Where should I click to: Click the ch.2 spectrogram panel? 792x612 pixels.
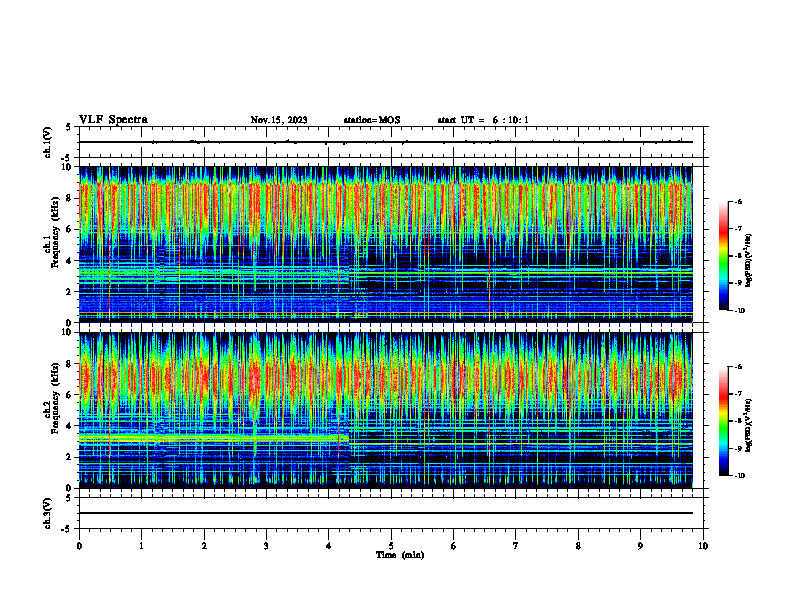(386, 410)
